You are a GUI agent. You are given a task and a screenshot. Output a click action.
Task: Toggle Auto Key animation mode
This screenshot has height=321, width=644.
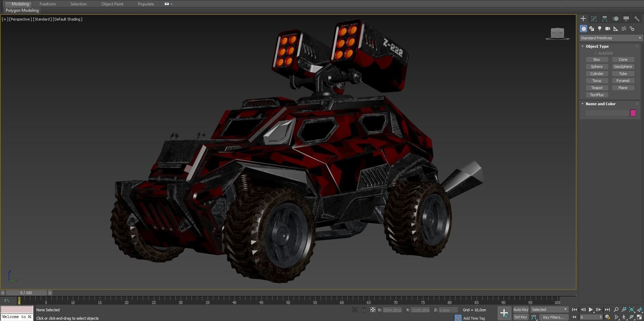coord(521,310)
